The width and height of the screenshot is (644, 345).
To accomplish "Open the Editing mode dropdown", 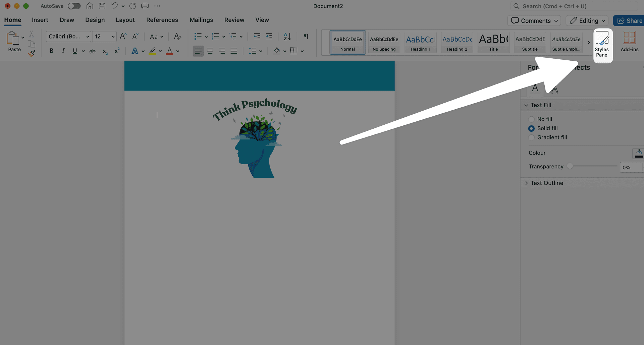I will (587, 21).
